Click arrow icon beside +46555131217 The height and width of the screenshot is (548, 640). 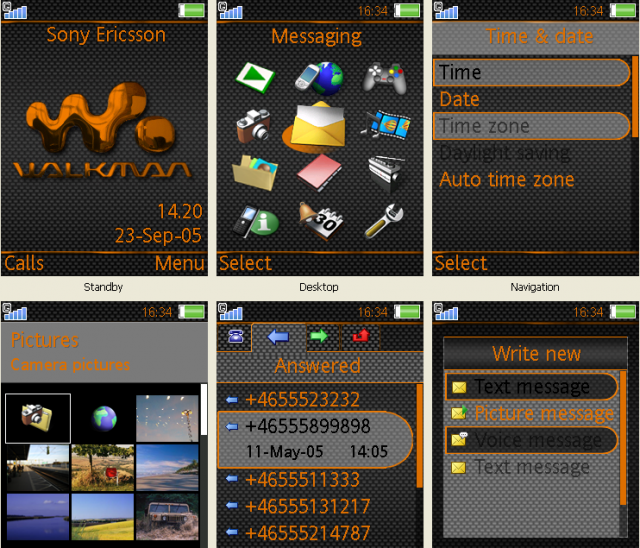(x=232, y=505)
